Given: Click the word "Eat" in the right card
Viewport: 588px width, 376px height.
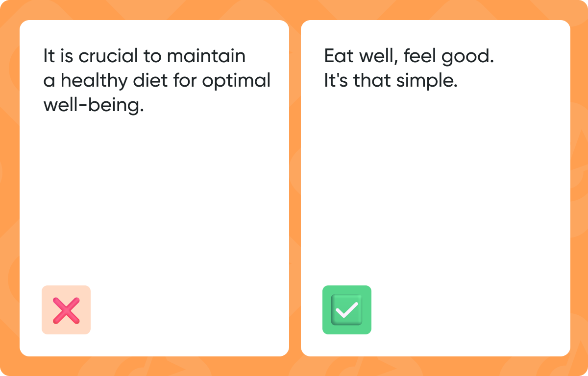Looking at the screenshot, I should click(338, 56).
